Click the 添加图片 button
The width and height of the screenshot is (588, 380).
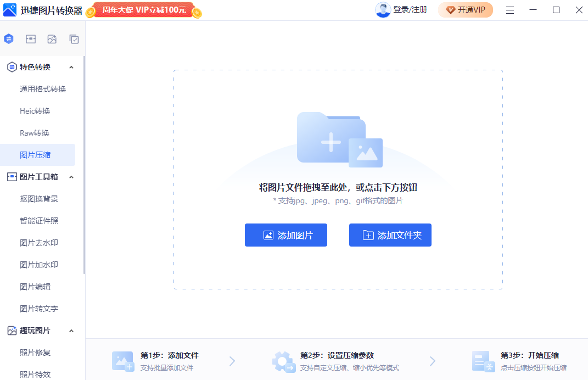[285, 234]
